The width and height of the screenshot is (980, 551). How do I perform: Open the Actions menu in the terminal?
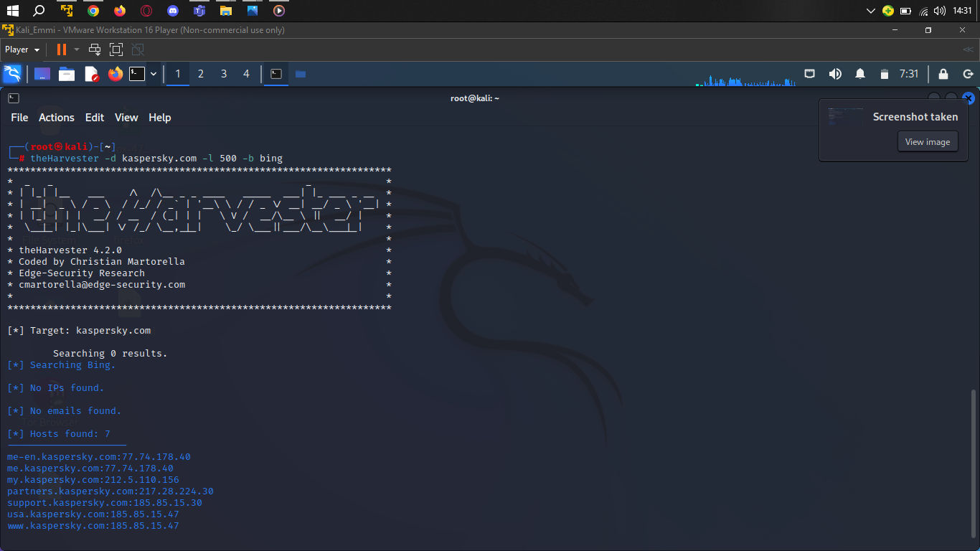57,118
